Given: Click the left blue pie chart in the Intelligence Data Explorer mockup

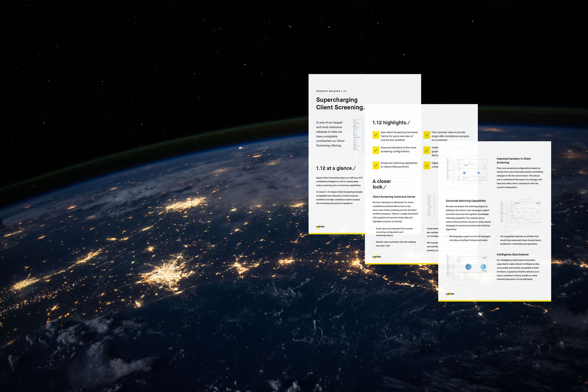Looking at the screenshot, I should pos(469,267).
